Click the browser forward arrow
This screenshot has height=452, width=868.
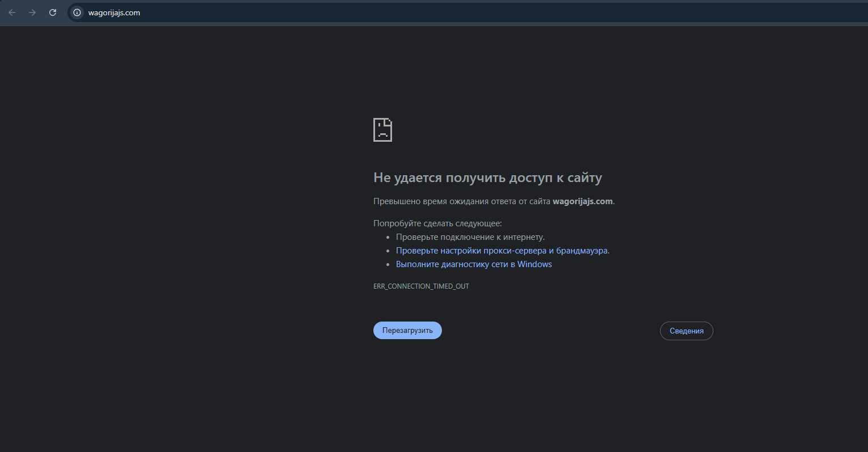pos(32,12)
